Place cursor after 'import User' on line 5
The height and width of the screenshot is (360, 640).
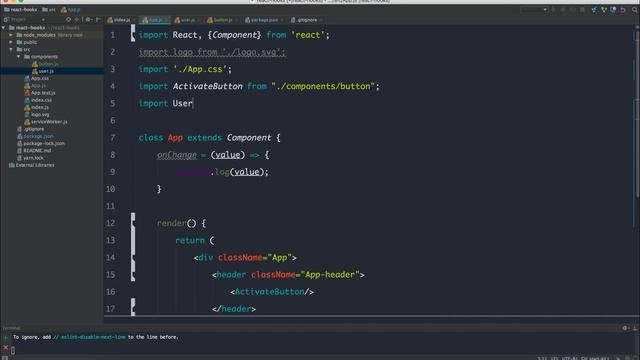coord(193,104)
